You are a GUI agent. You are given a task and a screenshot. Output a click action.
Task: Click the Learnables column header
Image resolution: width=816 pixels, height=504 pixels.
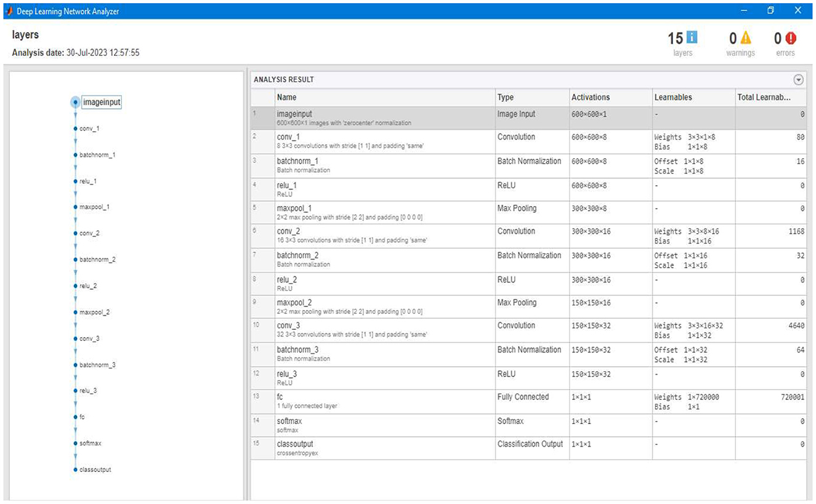[x=693, y=97]
